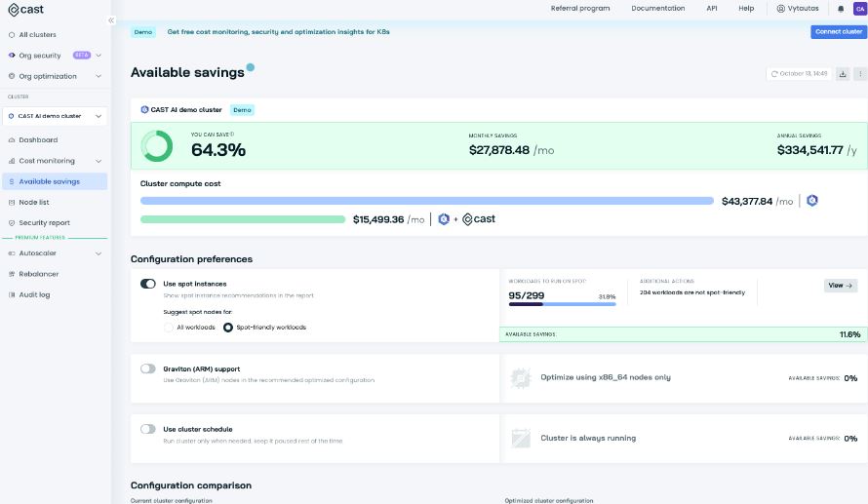
Task: Click the Kubernetes icon next to $43,377.84 cost
Action: [812, 200]
